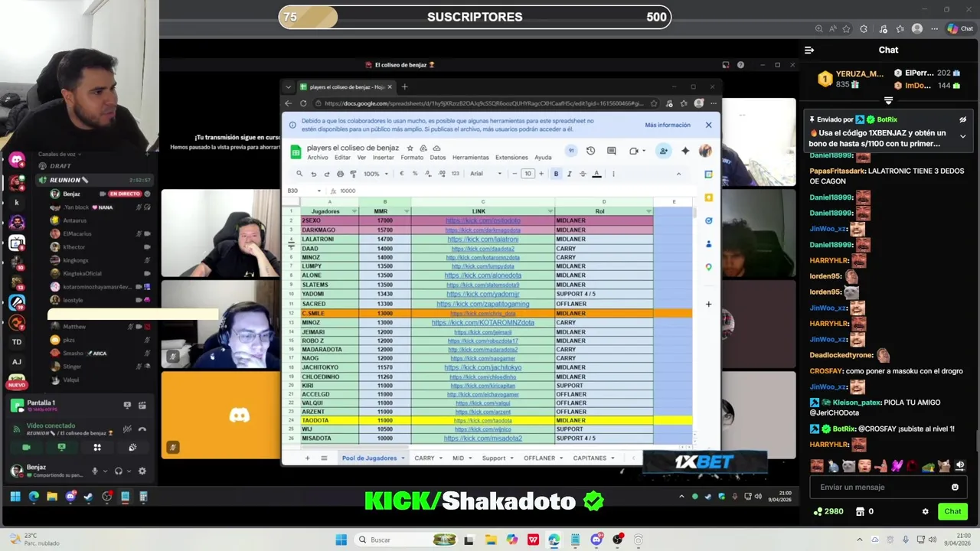
Task: Open the version history clock icon
Action: click(590, 151)
